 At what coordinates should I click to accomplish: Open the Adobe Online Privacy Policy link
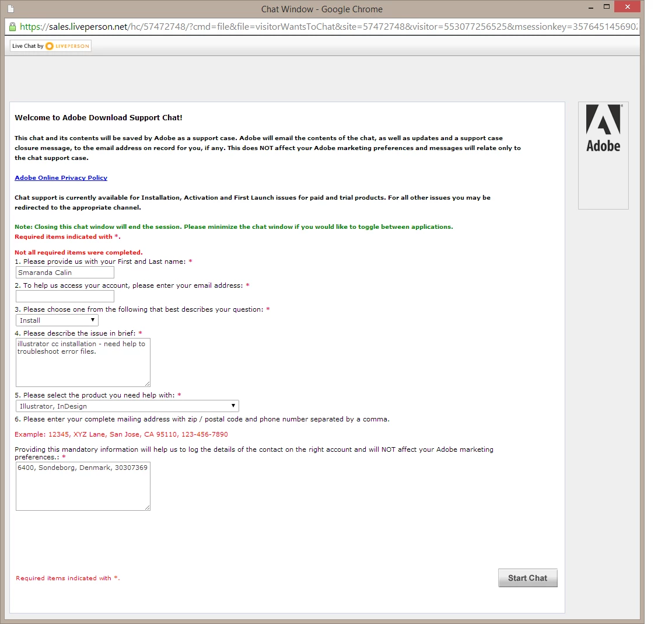tap(61, 177)
